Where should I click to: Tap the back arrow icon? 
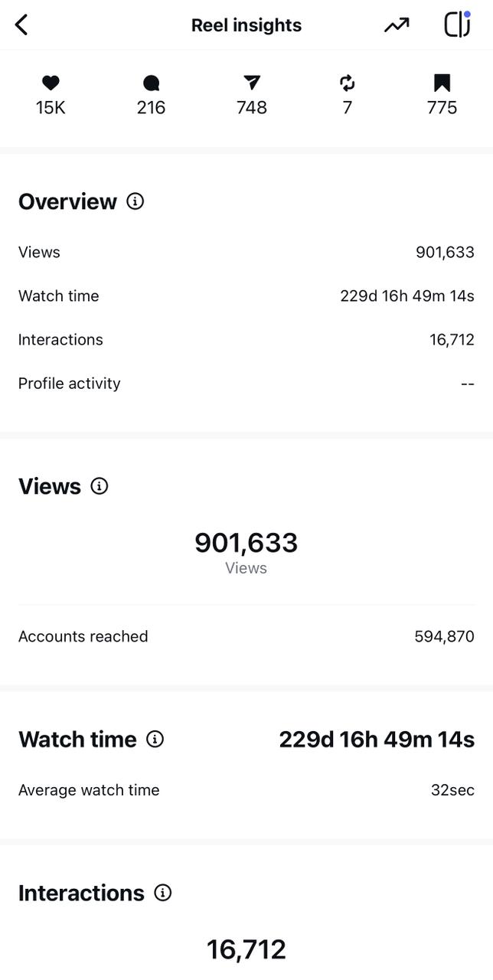(21, 25)
